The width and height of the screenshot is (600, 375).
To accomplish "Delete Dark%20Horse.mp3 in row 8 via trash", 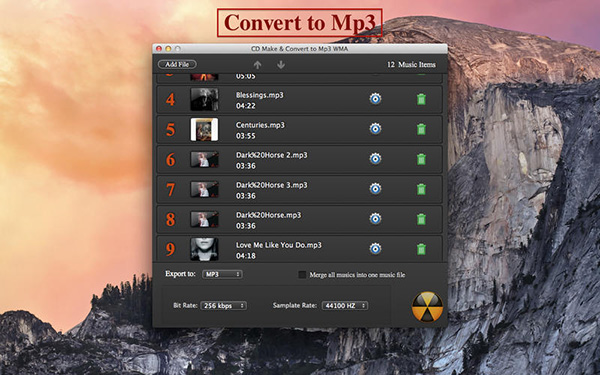I will pyautogui.click(x=421, y=219).
